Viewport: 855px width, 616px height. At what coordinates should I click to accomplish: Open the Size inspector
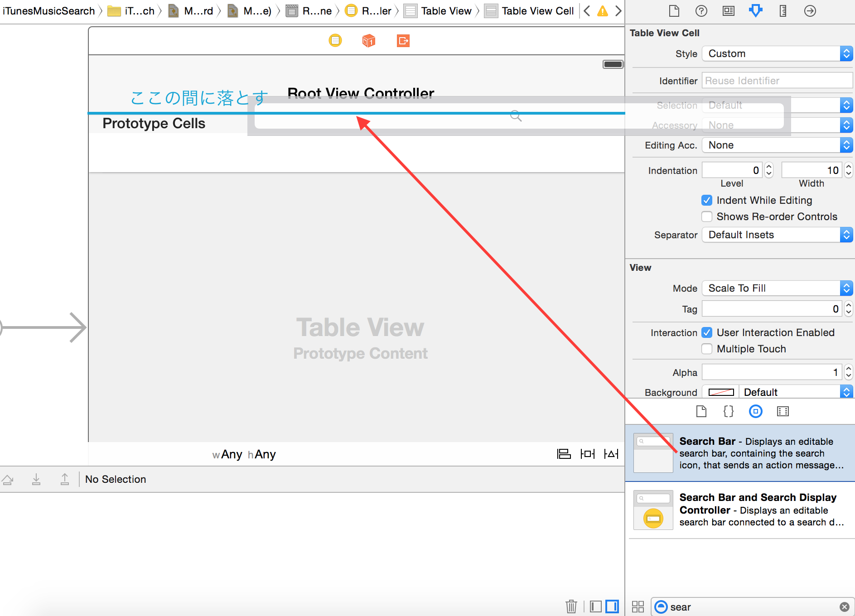click(x=783, y=10)
